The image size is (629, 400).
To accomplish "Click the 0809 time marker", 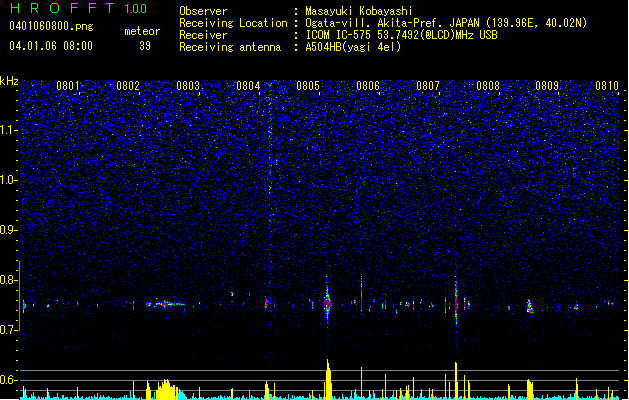I will tap(547, 86).
